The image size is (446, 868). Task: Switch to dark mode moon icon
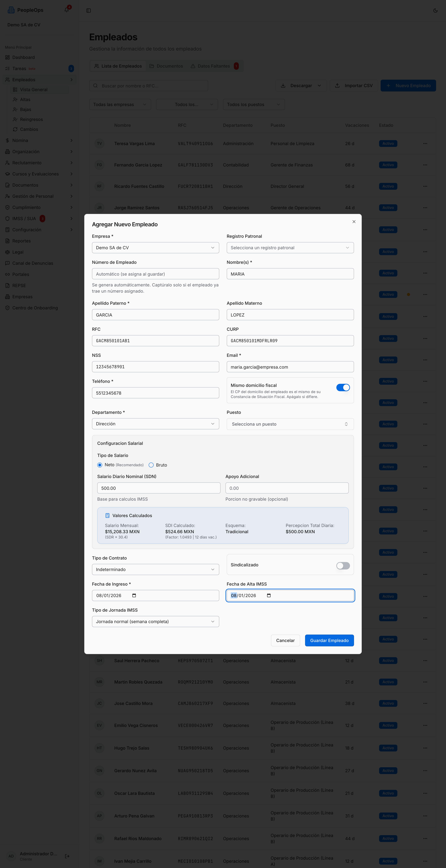click(435, 10)
